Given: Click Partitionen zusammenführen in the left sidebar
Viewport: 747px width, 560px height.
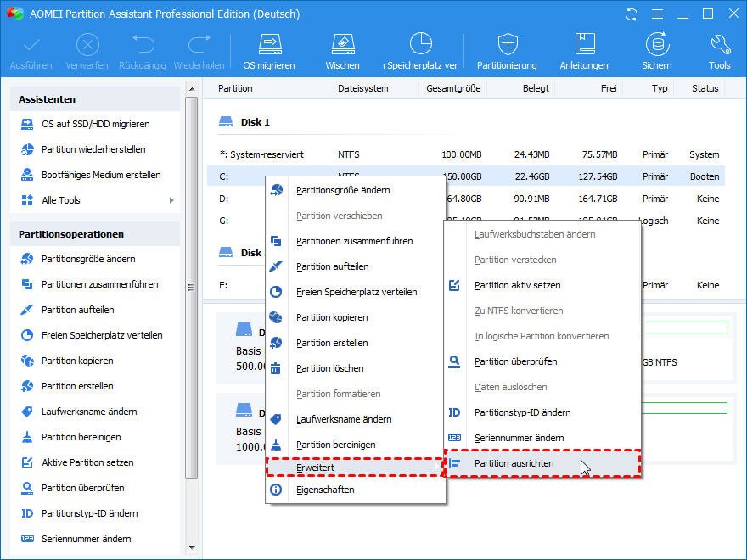Looking at the screenshot, I should point(99,284).
